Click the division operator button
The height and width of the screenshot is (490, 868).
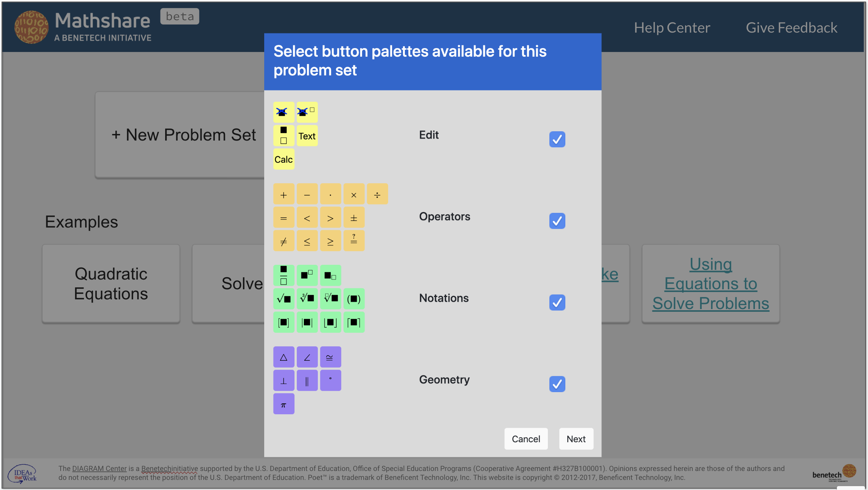coord(377,194)
